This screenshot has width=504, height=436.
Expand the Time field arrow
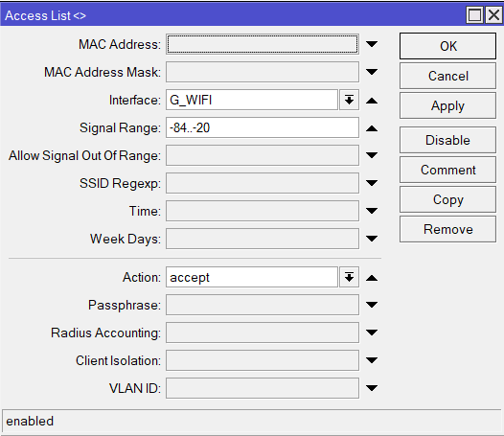coord(372,211)
